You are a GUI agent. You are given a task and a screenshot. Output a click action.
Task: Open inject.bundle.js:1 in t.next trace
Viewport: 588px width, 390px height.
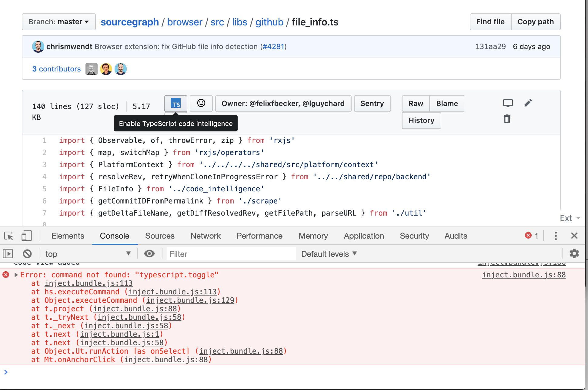pyautogui.click(x=119, y=334)
